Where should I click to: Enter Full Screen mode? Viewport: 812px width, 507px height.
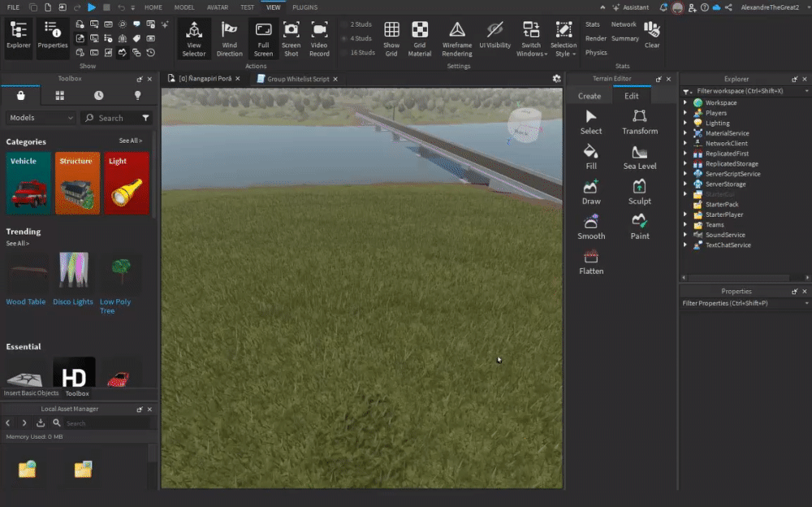[x=263, y=39]
